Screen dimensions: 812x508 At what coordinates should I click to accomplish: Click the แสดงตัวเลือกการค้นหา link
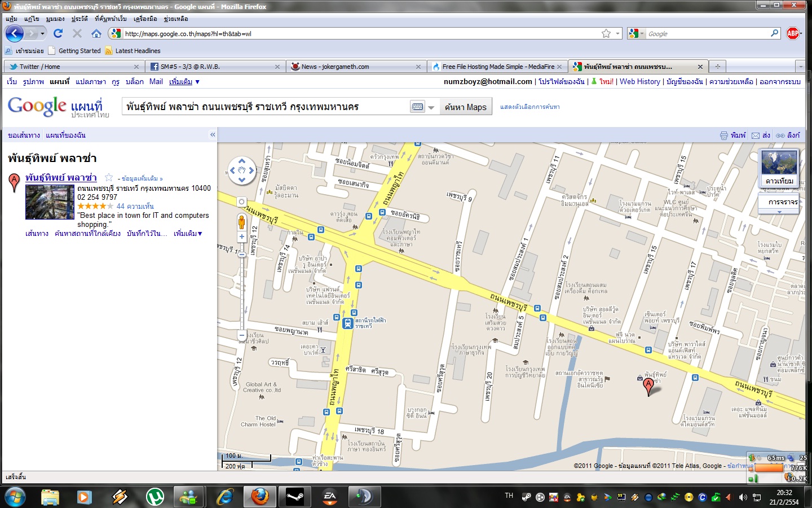pos(530,107)
